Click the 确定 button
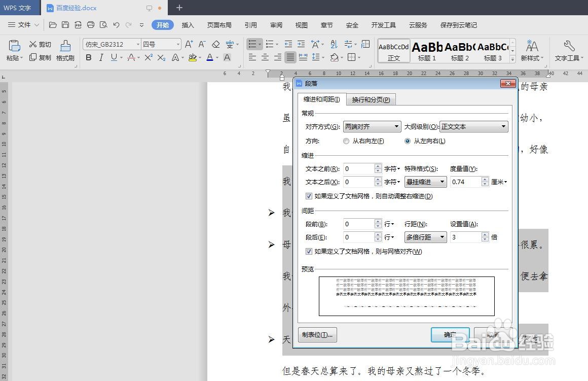Image resolution: width=588 pixels, height=381 pixels. 450,335
